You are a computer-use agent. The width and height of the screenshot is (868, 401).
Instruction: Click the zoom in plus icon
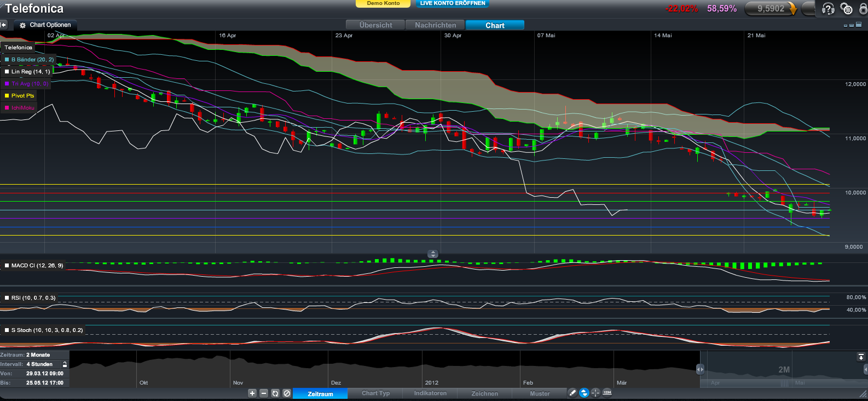[252, 393]
